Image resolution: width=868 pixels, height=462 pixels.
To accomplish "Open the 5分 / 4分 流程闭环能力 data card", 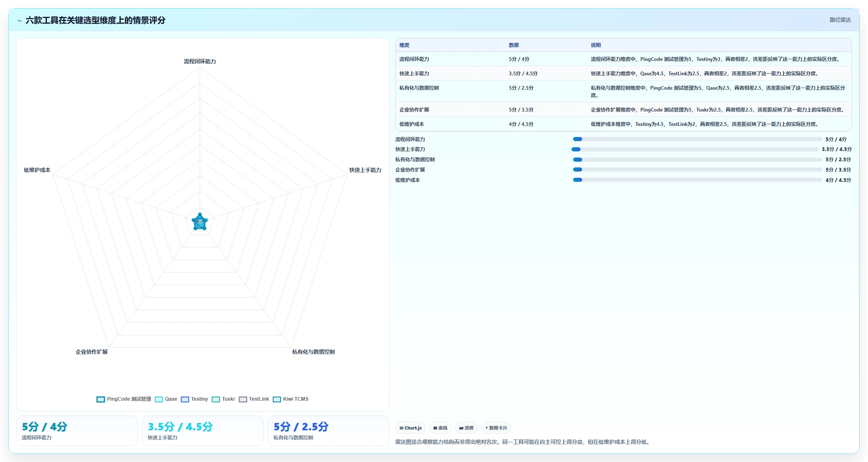I will (x=77, y=431).
